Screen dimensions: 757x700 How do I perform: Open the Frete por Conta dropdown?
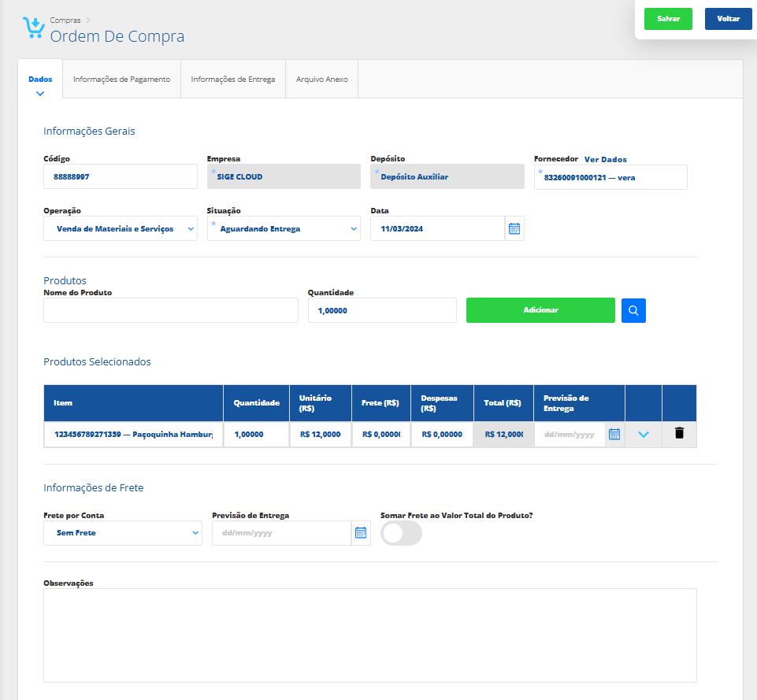click(x=123, y=533)
